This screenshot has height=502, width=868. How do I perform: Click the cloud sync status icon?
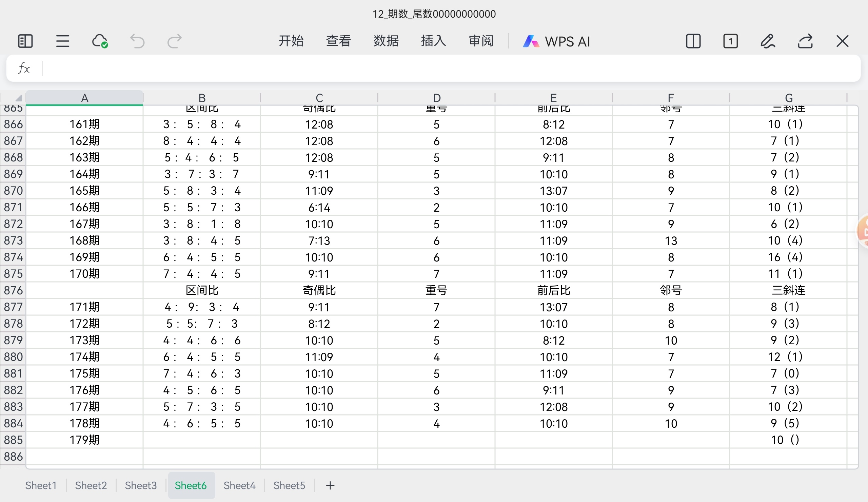(100, 41)
